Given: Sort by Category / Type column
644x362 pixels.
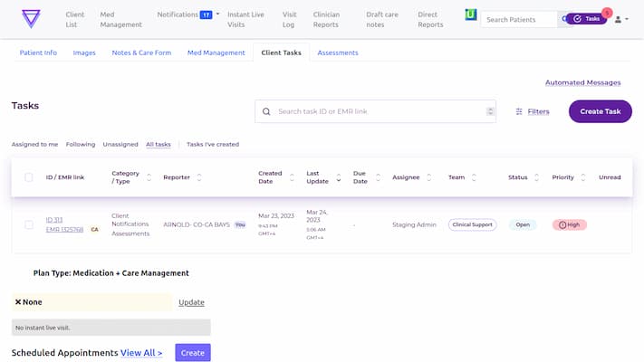Looking at the screenshot, I should click(149, 177).
